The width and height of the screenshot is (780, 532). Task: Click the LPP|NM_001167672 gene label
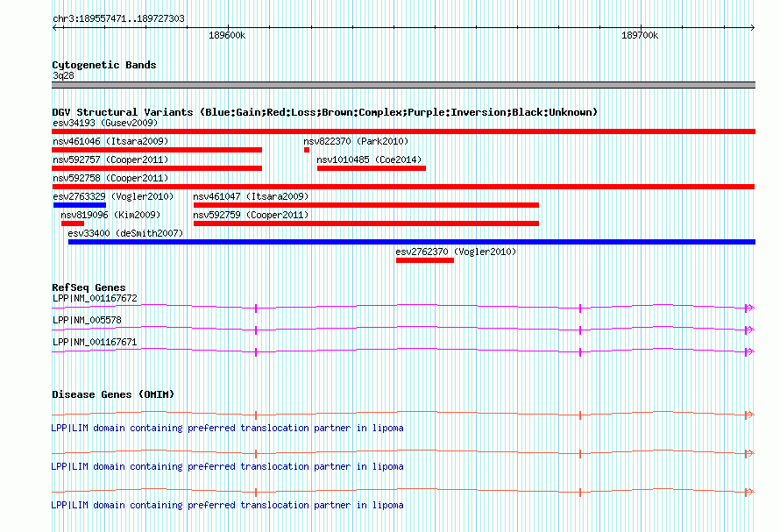click(95, 298)
